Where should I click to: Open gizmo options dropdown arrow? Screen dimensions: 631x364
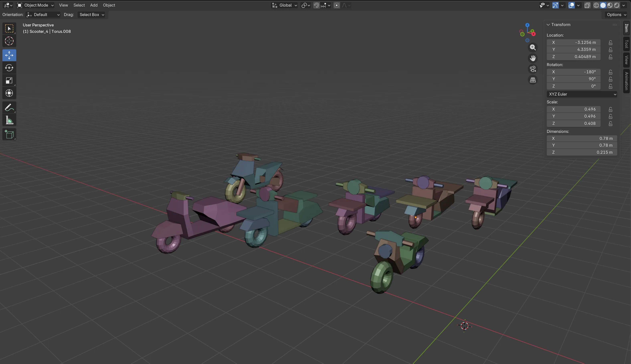562,5
